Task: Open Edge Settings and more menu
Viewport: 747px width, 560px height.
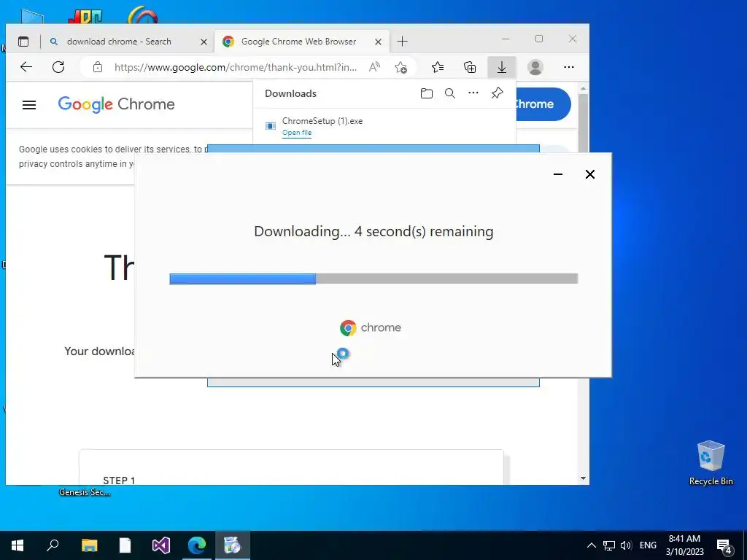Action: pyautogui.click(x=569, y=67)
